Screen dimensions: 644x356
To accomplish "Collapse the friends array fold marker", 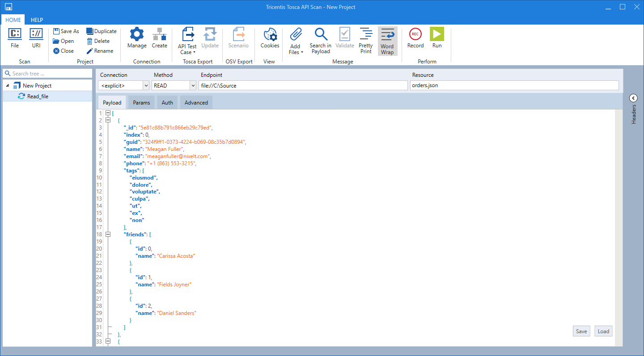I will 108,235.
